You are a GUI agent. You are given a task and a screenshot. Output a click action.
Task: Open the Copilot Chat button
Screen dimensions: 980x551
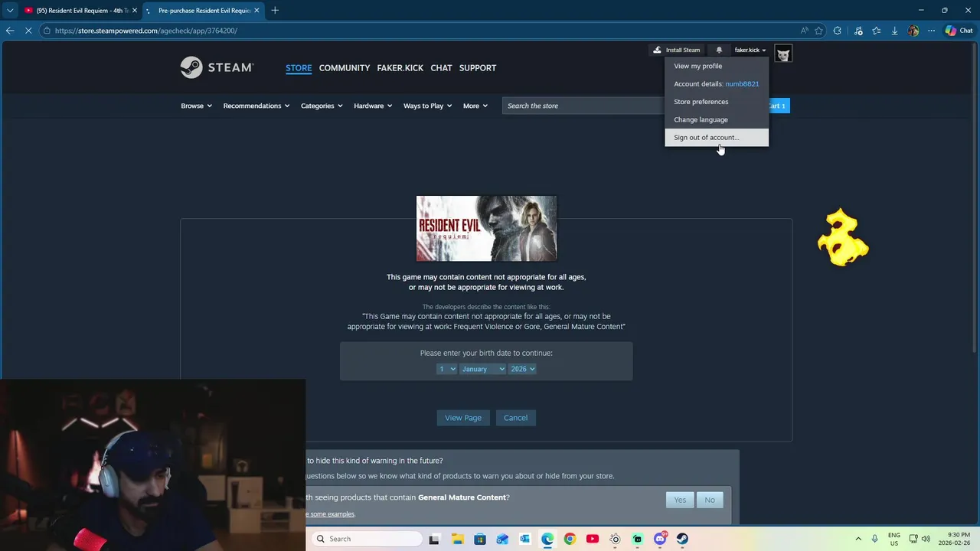tap(959, 31)
